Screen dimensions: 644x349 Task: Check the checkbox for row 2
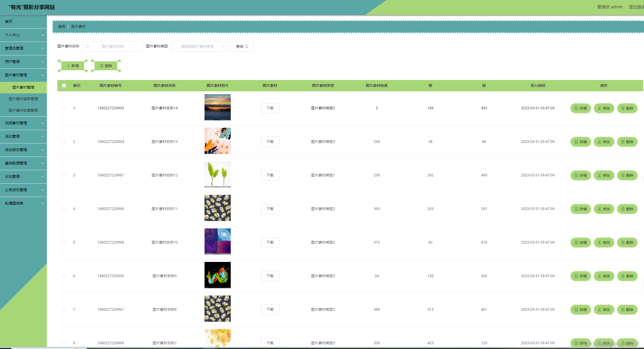tap(64, 142)
